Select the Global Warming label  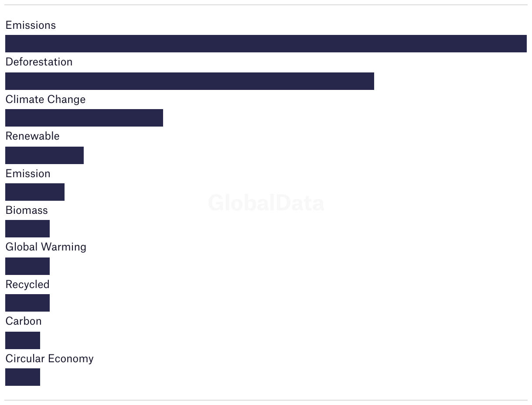click(x=46, y=247)
